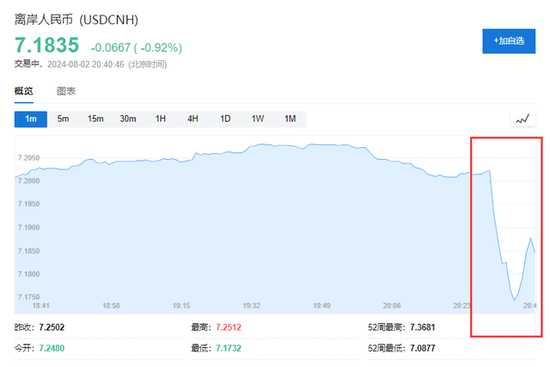
Task: Click the 19:32 time marker on chart
Action: [251, 306]
